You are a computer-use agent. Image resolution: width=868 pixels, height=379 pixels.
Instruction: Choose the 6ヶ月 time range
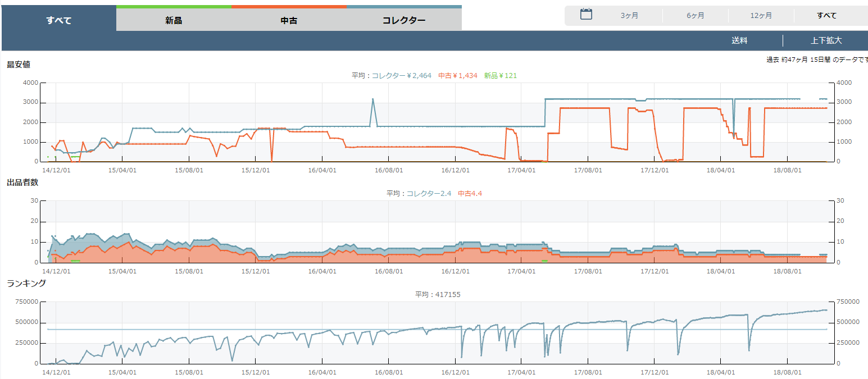[x=695, y=16]
